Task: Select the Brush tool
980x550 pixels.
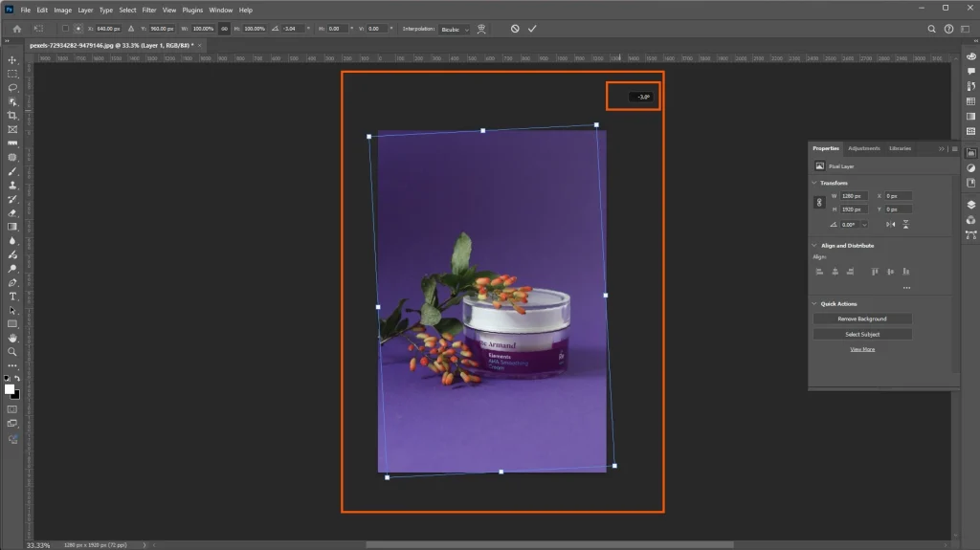Action: (x=11, y=171)
